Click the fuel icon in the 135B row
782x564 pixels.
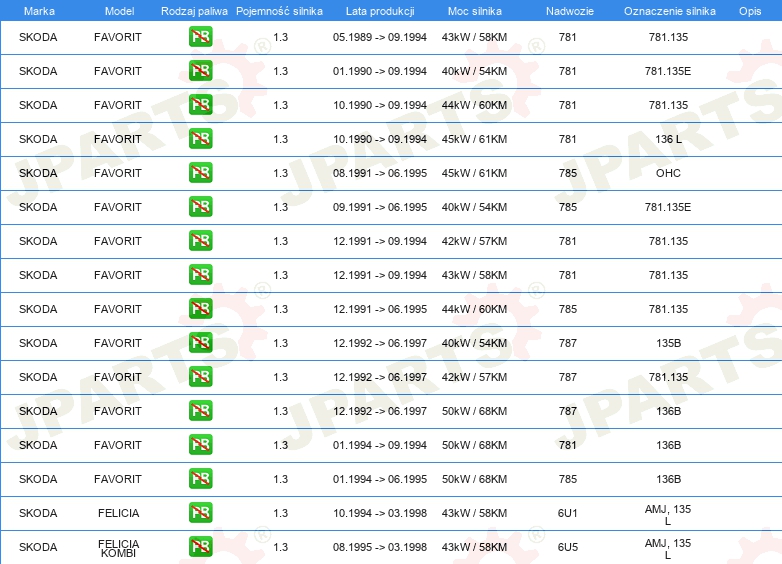200,342
